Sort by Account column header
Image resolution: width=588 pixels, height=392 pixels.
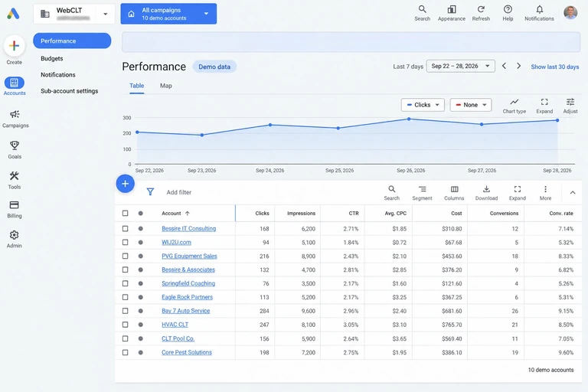(175, 213)
